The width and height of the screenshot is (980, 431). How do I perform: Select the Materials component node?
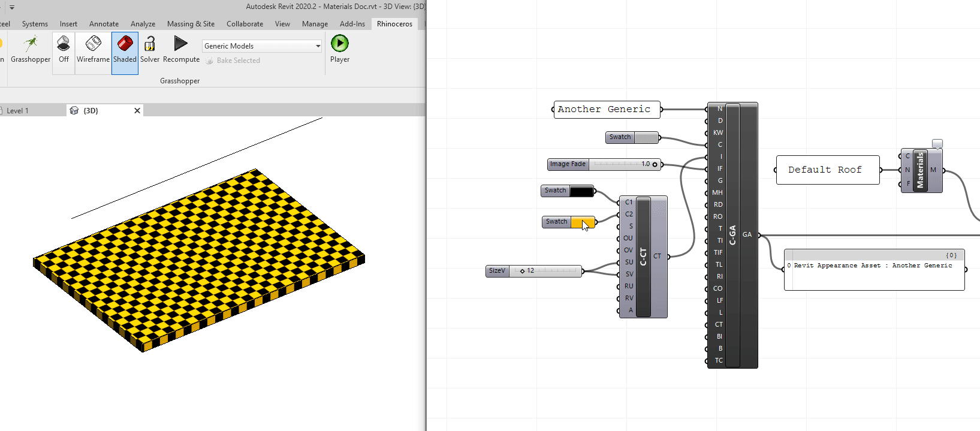pos(921,171)
